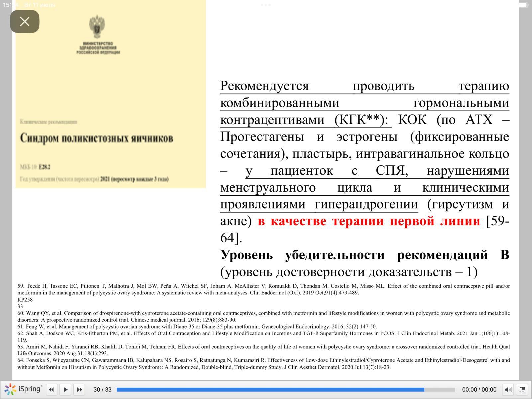Click 'Уровень убедительности рекомендаций В' text
Screen dimensions: 532x399
[365, 255]
